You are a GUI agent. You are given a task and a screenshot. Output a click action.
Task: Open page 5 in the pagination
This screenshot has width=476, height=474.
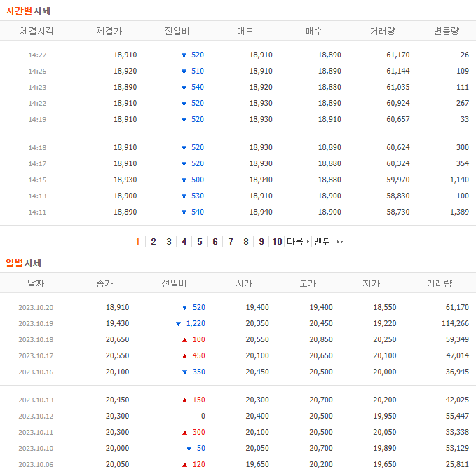tap(200, 242)
